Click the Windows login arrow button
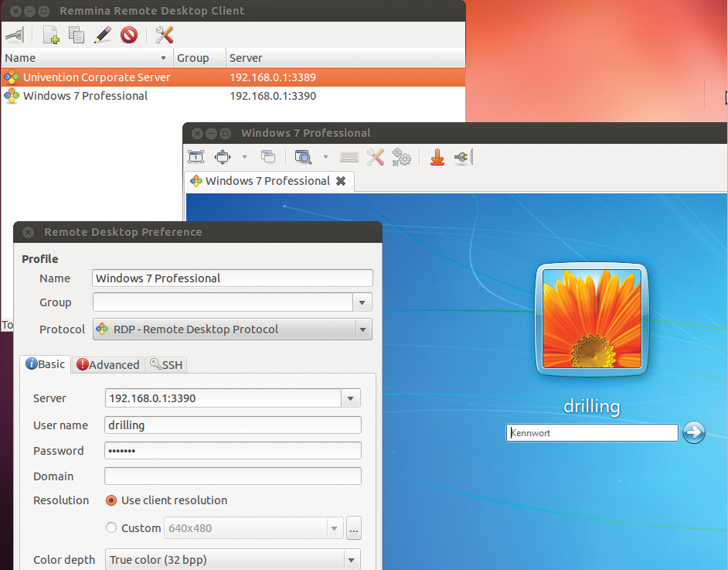 693,432
